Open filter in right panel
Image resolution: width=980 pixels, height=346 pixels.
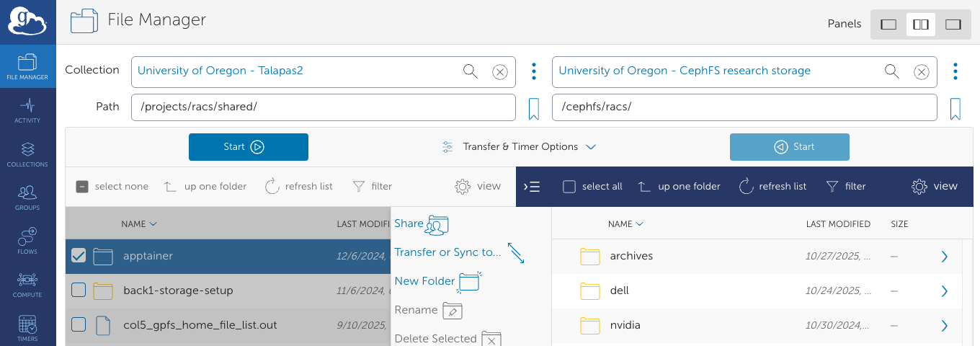tap(846, 187)
